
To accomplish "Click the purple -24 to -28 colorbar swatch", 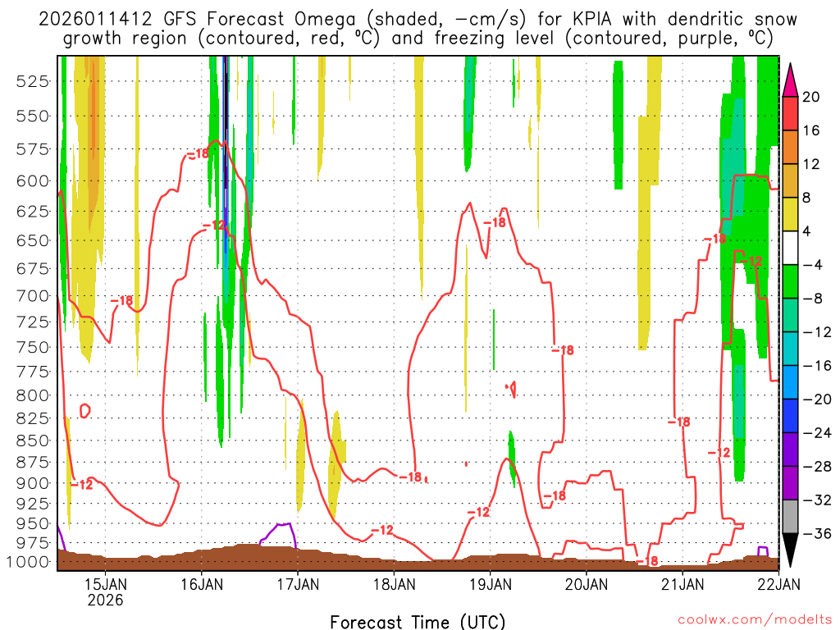I will (x=790, y=450).
